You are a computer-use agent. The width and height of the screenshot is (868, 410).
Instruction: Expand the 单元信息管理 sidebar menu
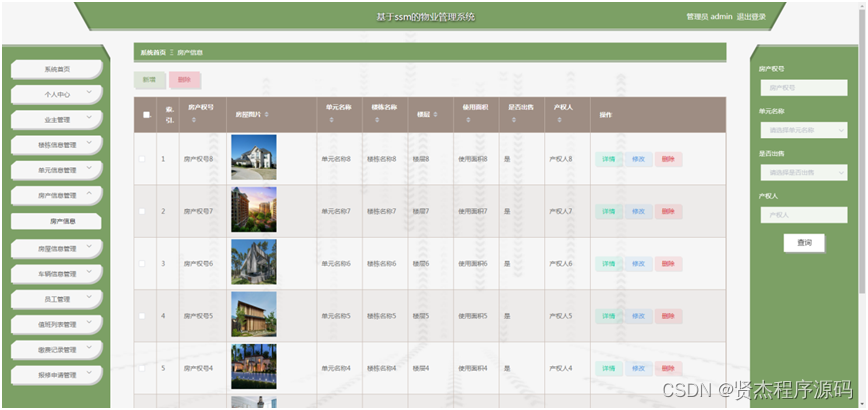56,170
